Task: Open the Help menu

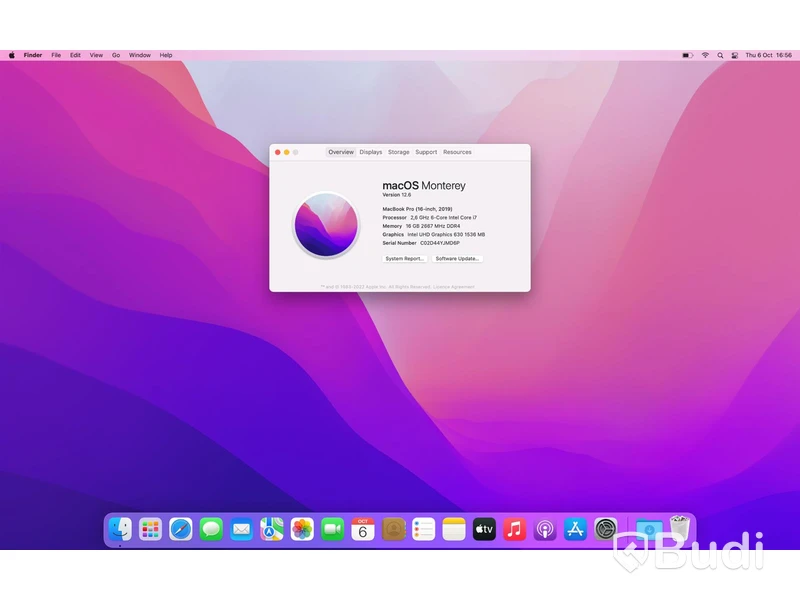Action: [166, 55]
